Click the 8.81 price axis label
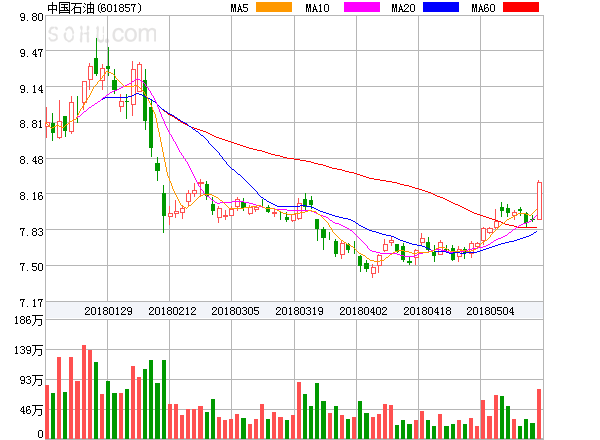 point(31,124)
